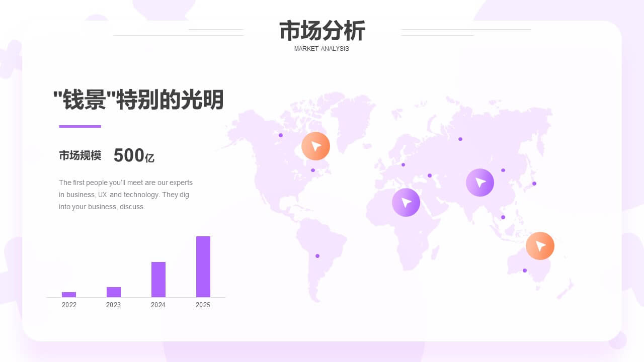The image size is (644, 362).
Task: Click the "钱景"特别的光明 heading
Action: click(138, 100)
